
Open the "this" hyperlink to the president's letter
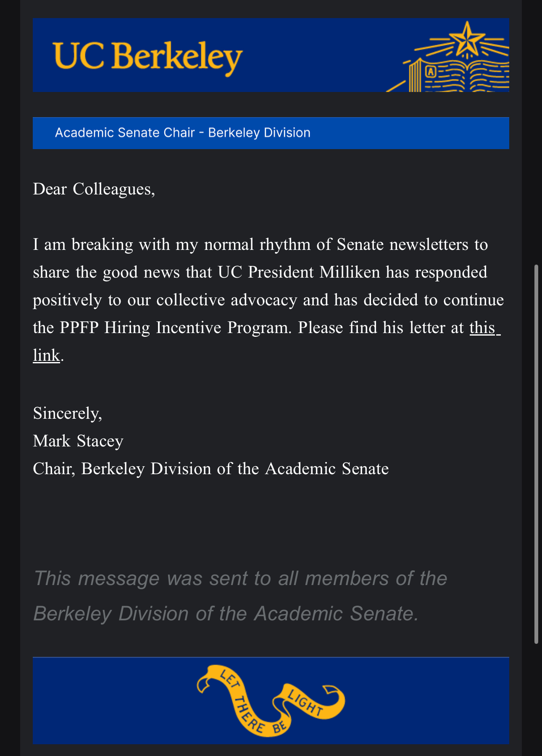point(483,328)
